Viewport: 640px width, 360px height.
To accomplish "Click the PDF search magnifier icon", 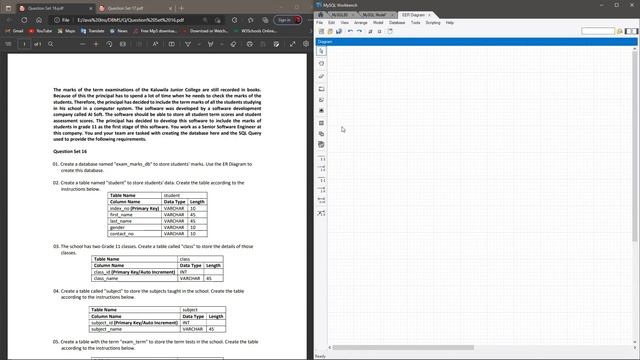I will [51, 44].
